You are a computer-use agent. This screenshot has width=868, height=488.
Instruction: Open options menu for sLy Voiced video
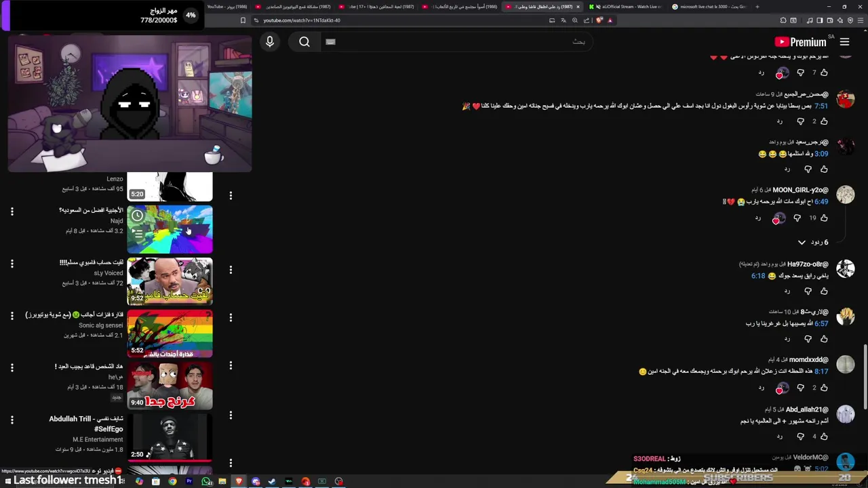coord(12,264)
